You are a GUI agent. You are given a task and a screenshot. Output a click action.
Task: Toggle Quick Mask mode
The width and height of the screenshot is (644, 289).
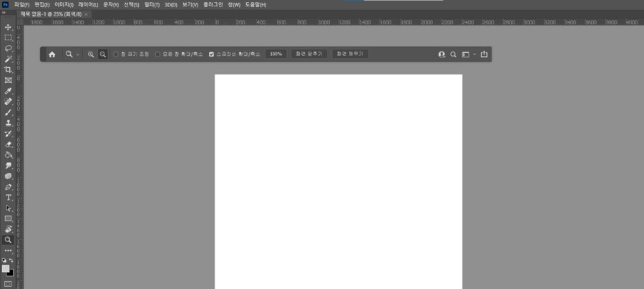click(8, 284)
